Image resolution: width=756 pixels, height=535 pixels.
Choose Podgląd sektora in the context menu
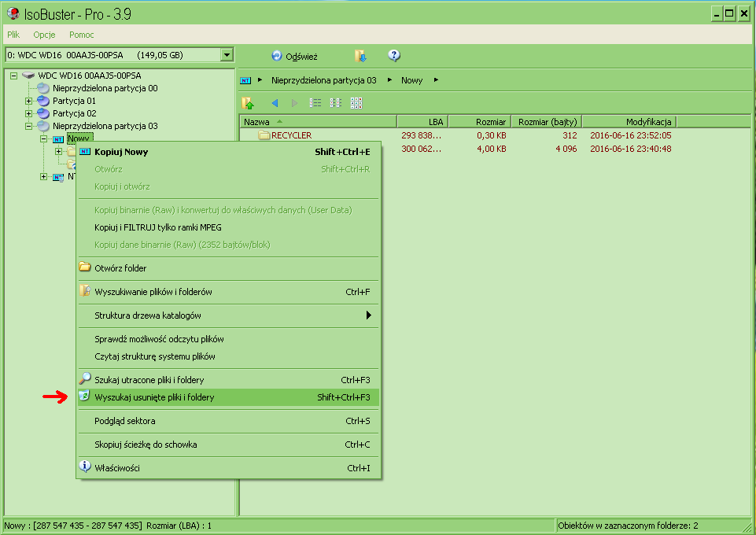(x=229, y=421)
